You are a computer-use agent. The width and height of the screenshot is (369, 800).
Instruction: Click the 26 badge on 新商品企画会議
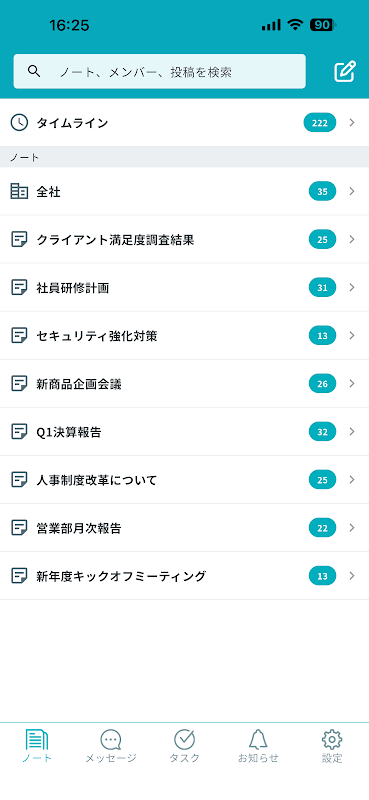coord(323,384)
